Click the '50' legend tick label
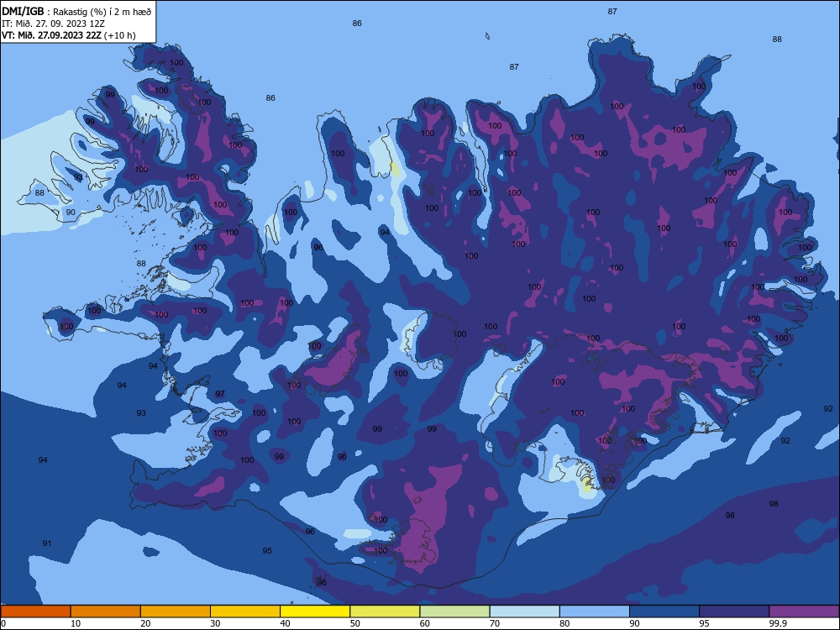Screen dimensions: 840x630 pyautogui.click(x=354, y=623)
